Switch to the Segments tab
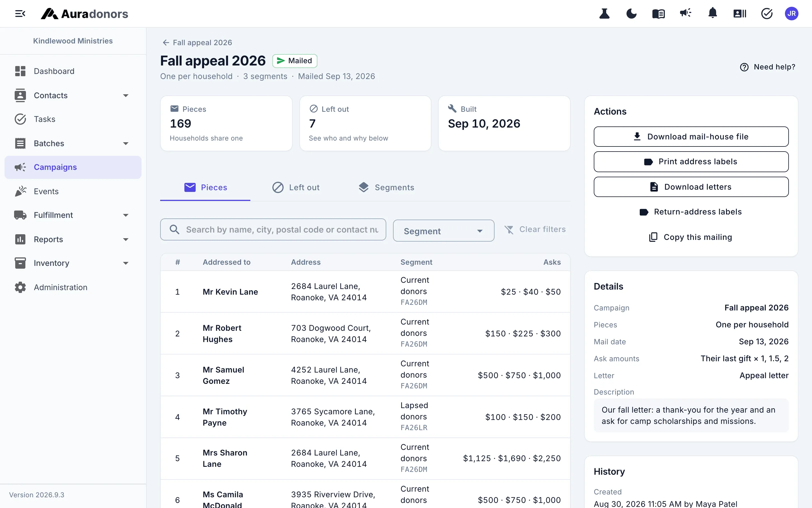Screen dimensions: 812x508 pyautogui.click(x=386, y=187)
